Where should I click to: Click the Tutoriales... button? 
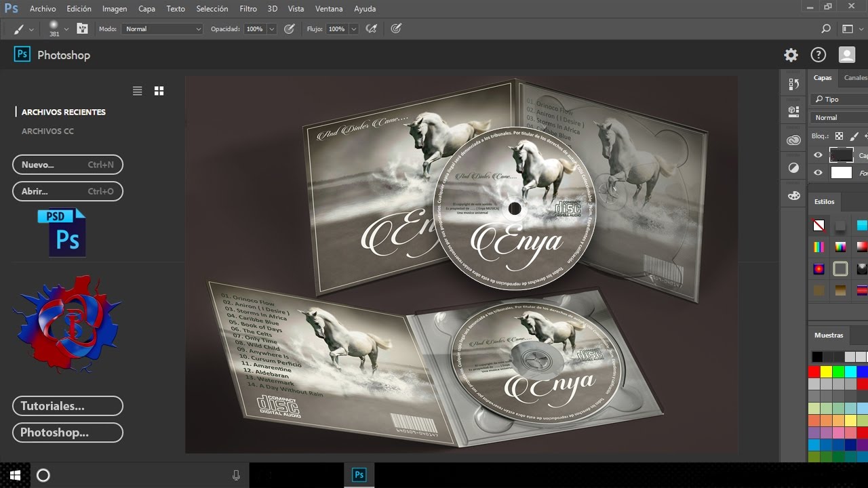coord(68,406)
